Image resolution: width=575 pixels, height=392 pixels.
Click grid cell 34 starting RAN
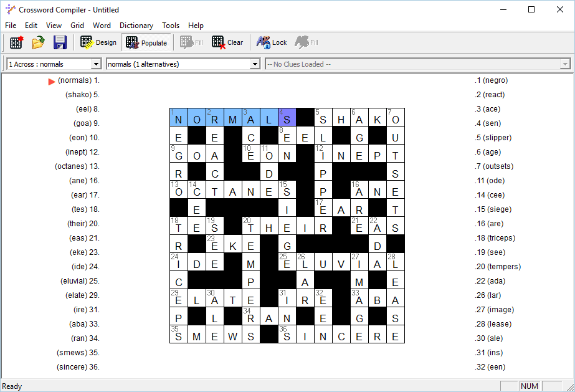coord(251,316)
